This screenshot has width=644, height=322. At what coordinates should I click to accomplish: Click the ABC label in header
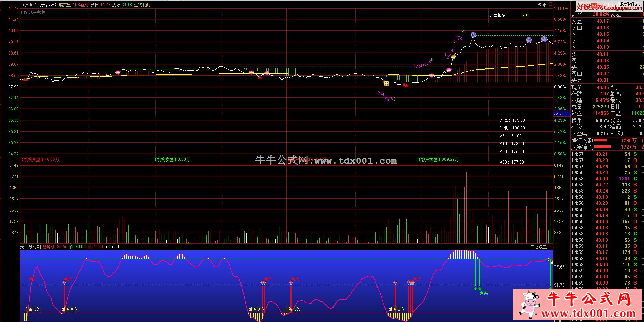(53, 5)
